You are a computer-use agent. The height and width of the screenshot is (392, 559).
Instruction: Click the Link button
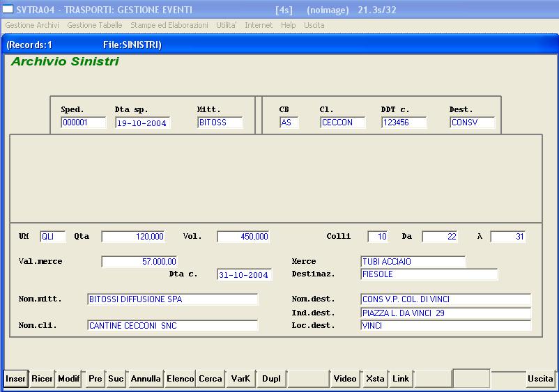point(401,379)
